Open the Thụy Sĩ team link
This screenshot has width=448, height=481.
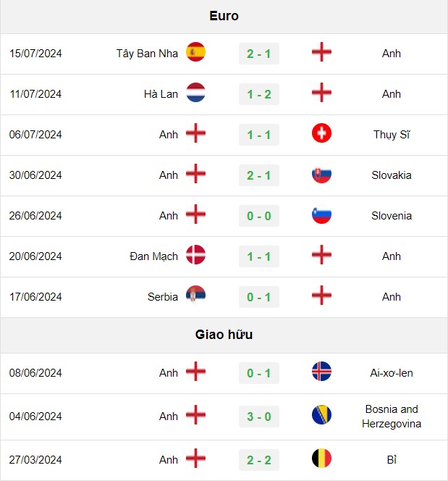[x=392, y=135]
